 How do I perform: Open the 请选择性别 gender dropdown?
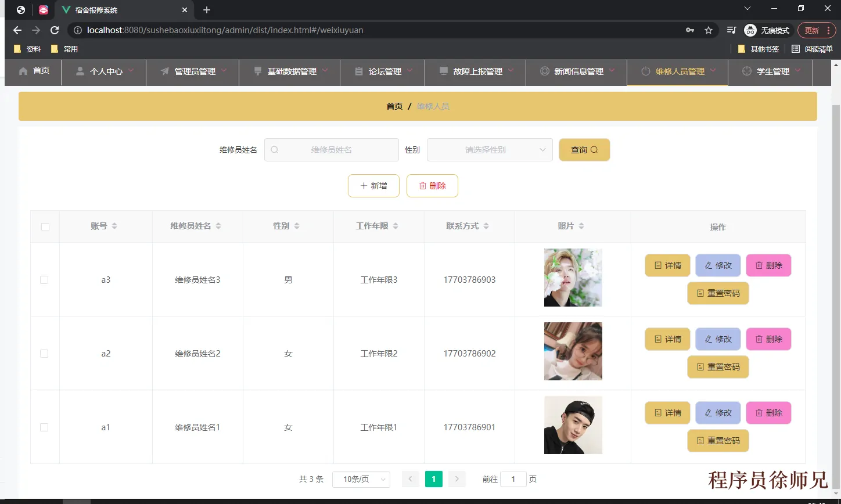click(x=490, y=150)
